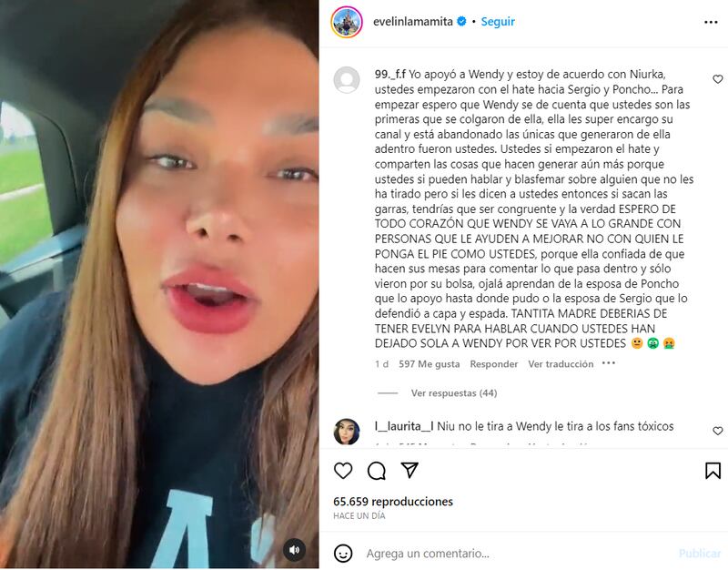Open comment bubble icon below post

click(377, 471)
